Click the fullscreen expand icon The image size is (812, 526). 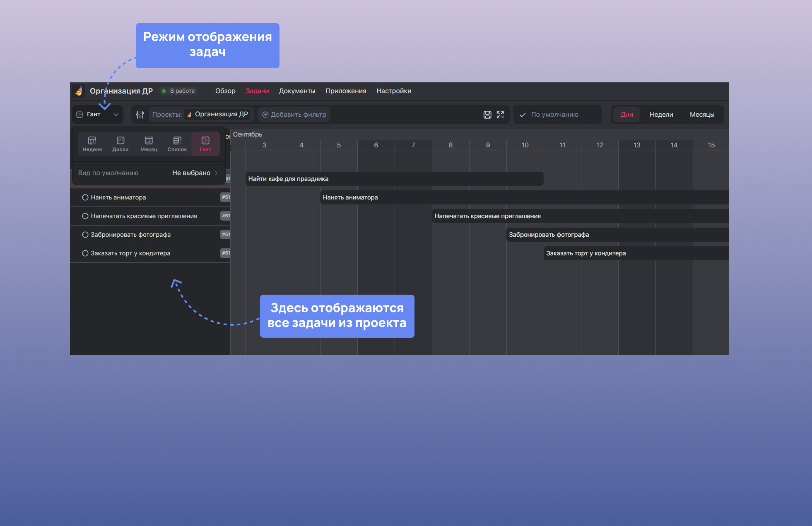[x=500, y=115]
